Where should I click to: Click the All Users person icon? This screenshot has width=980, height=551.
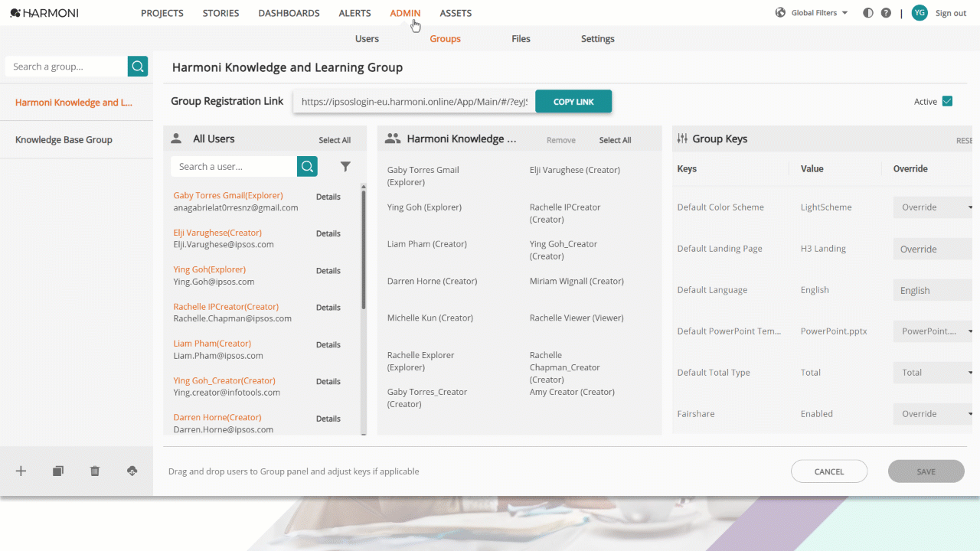click(x=176, y=139)
